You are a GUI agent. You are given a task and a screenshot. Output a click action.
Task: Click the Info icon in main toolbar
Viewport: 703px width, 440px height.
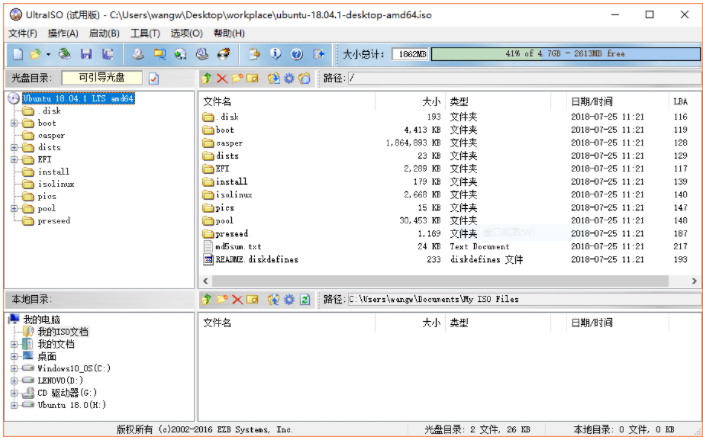(275, 54)
